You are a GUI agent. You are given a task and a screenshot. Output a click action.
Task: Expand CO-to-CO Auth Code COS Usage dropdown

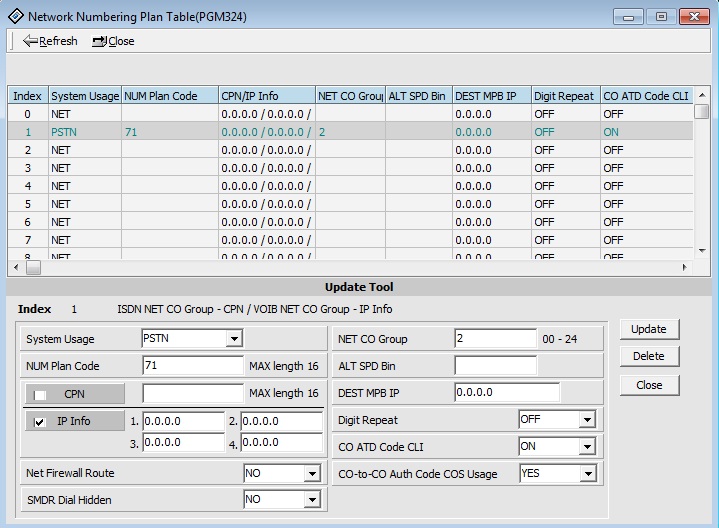(586, 473)
